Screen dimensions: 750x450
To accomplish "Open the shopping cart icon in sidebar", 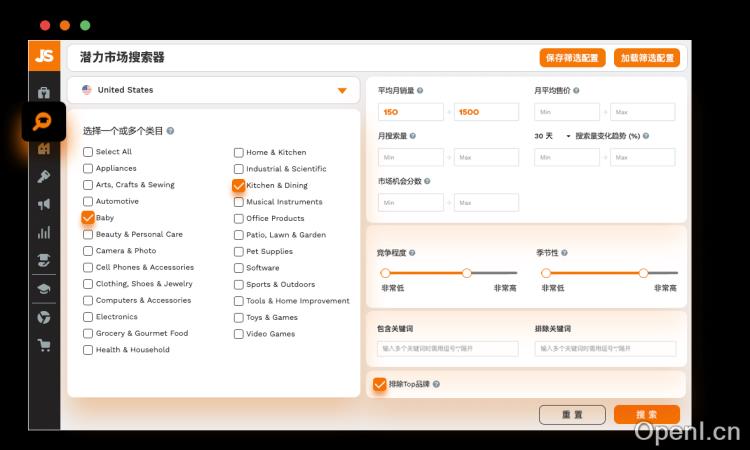I will pos(44,345).
